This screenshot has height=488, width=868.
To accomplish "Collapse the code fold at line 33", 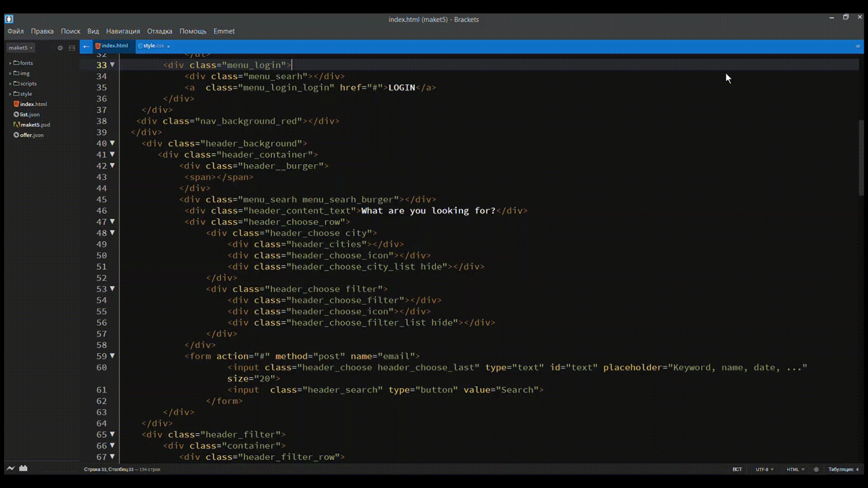I will (x=113, y=65).
